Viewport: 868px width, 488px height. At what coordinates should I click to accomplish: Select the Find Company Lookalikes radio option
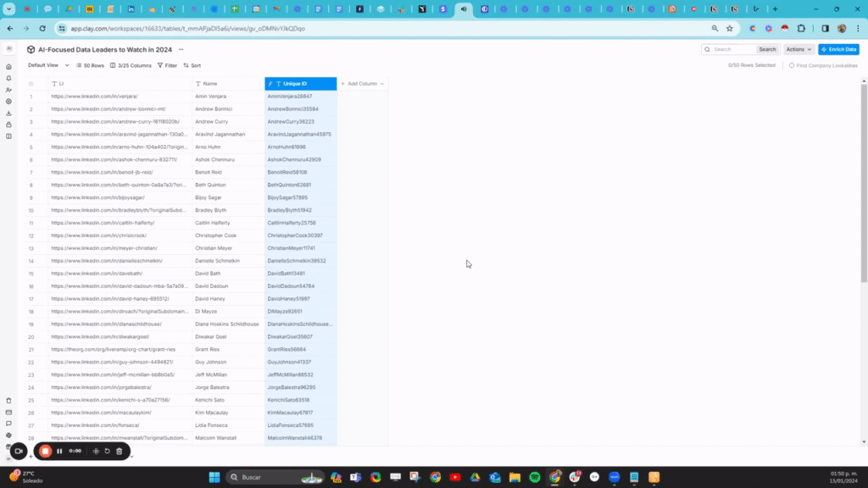point(792,65)
